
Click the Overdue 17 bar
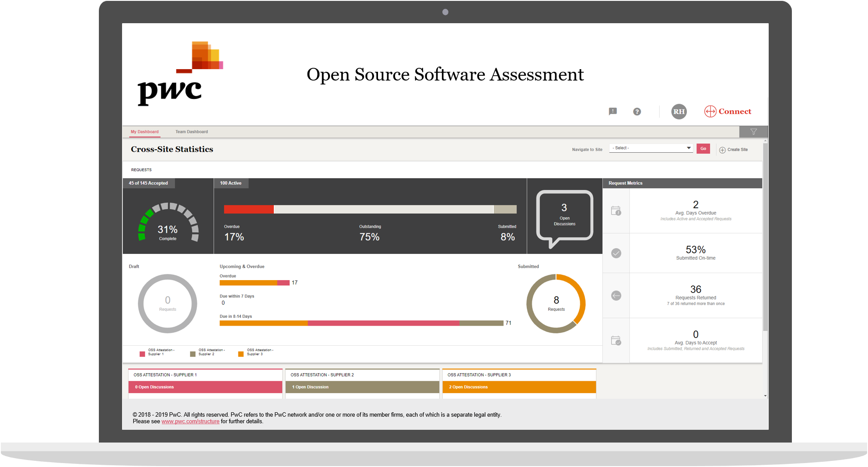pos(255,283)
